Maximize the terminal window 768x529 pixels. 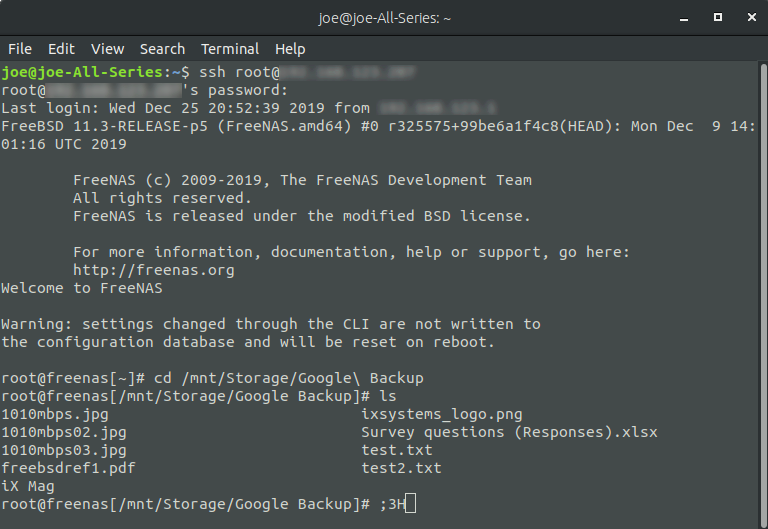pyautogui.click(x=718, y=18)
